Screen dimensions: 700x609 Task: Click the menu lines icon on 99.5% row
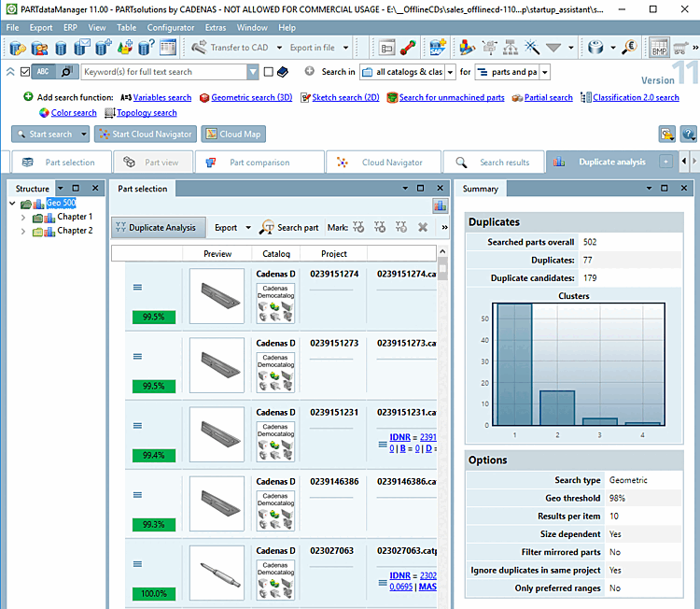pyautogui.click(x=137, y=287)
